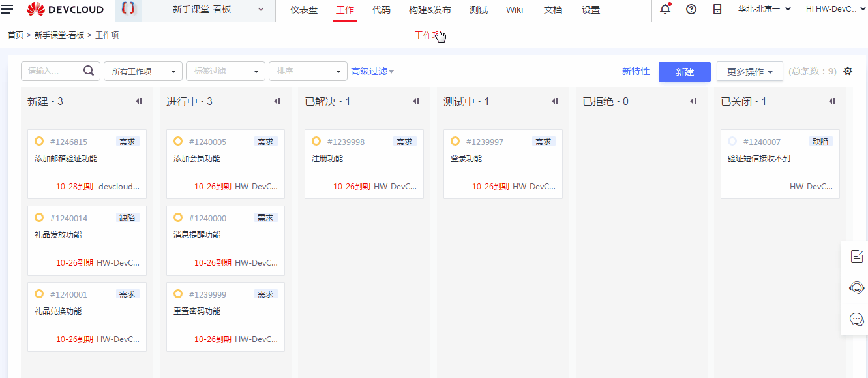Open the notifications bell icon
The height and width of the screenshot is (378, 868).
pyautogui.click(x=665, y=10)
